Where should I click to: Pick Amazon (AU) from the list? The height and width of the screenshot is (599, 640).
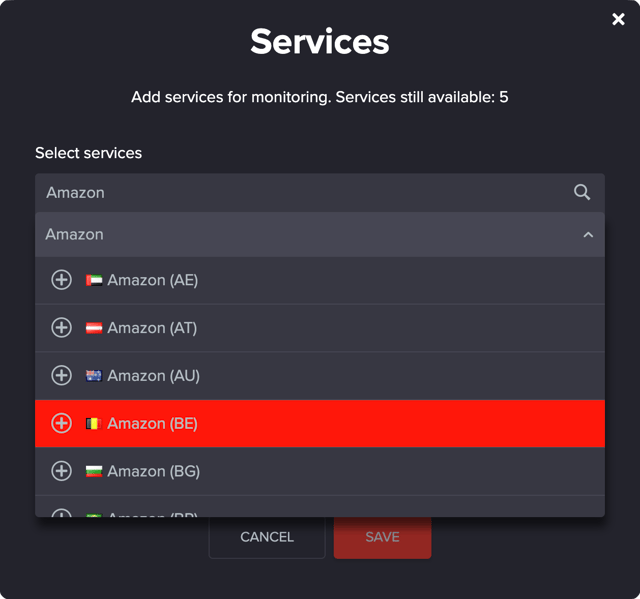point(153,376)
